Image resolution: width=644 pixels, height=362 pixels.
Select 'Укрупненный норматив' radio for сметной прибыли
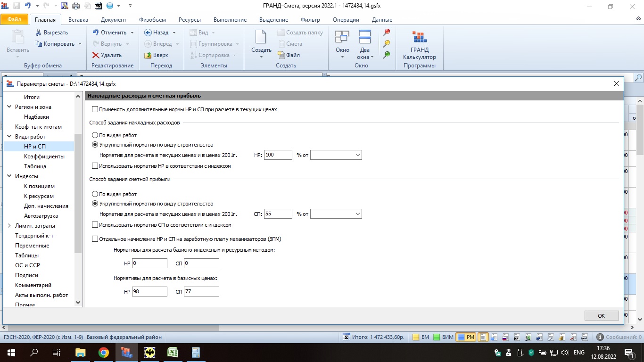[95, 204]
